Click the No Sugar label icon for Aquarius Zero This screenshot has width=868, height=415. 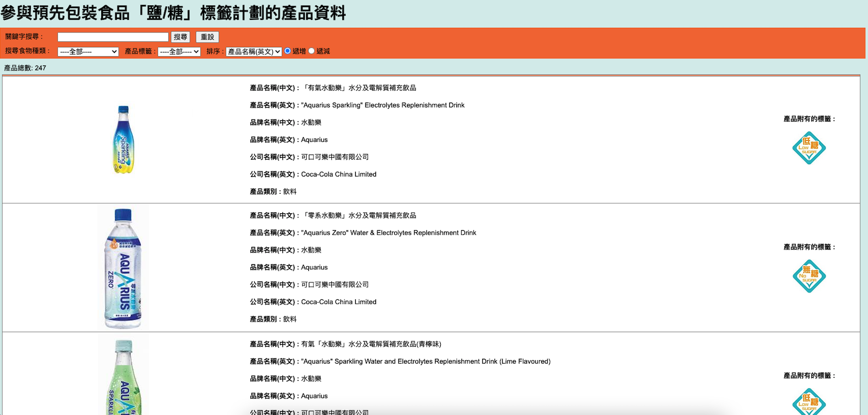coord(809,276)
